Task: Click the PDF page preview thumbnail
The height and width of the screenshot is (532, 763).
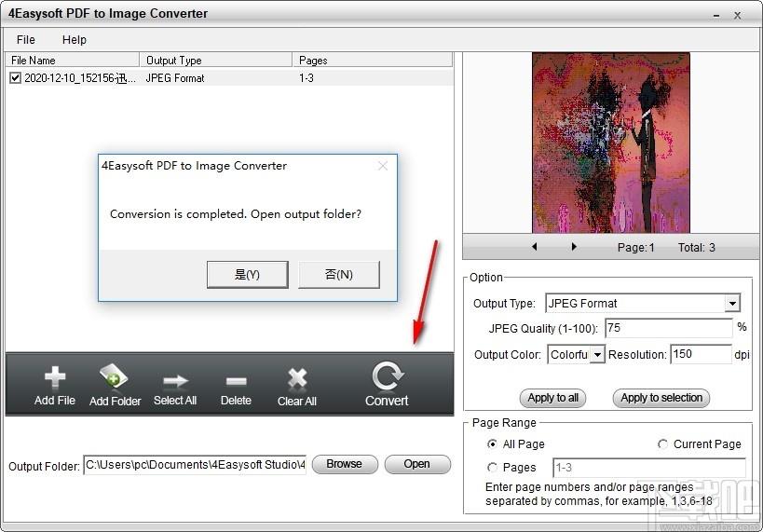Action: [611, 143]
